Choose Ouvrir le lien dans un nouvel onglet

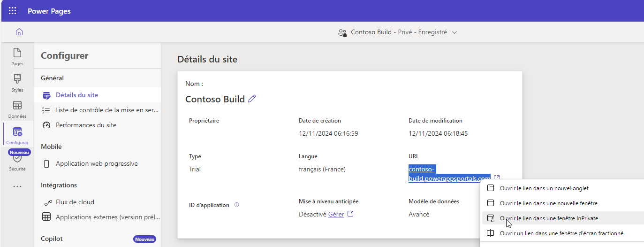point(563,188)
